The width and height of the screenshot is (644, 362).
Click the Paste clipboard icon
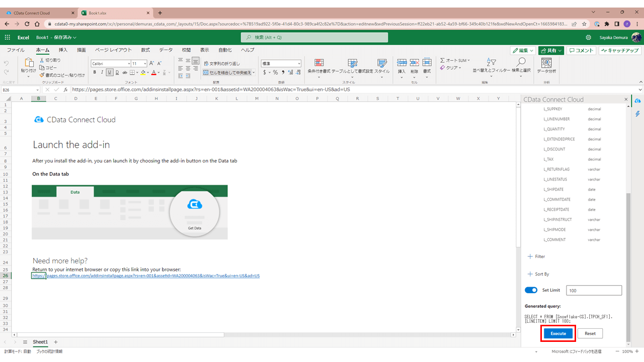tap(29, 62)
